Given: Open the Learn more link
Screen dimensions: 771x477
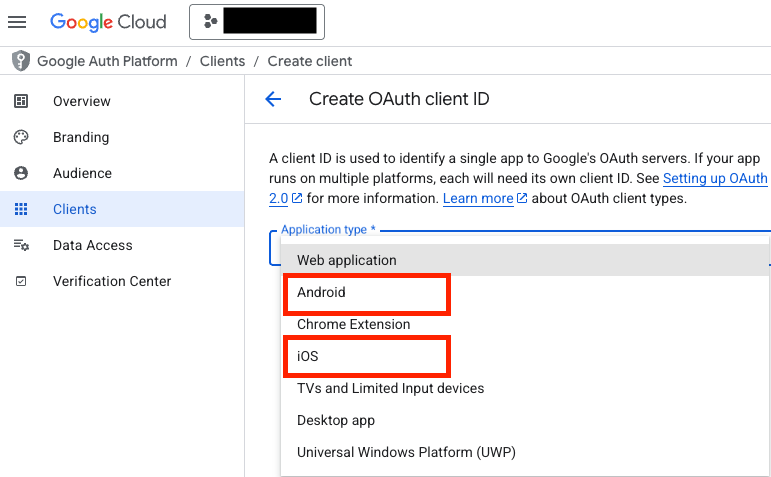Looking at the screenshot, I should (x=478, y=198).
